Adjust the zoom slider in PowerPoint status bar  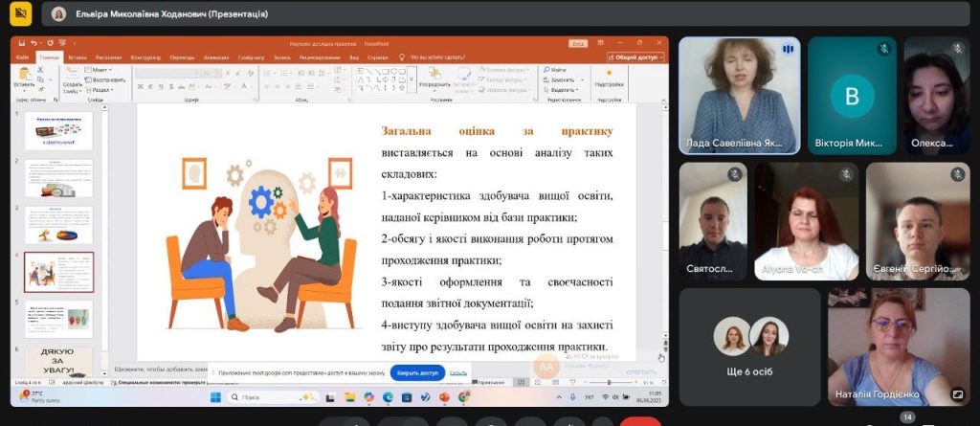pyautogui.click(x=610, y=382)
